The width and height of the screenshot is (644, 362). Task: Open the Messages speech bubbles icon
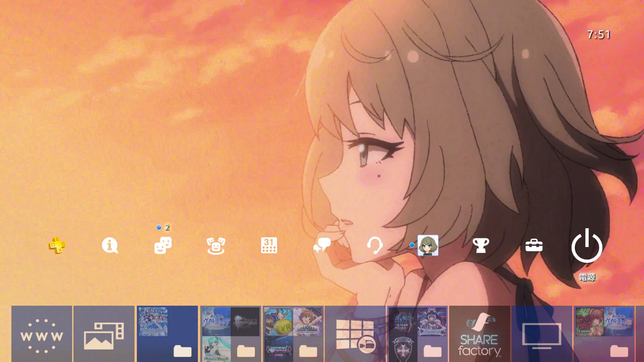click(x=322, y=246)
